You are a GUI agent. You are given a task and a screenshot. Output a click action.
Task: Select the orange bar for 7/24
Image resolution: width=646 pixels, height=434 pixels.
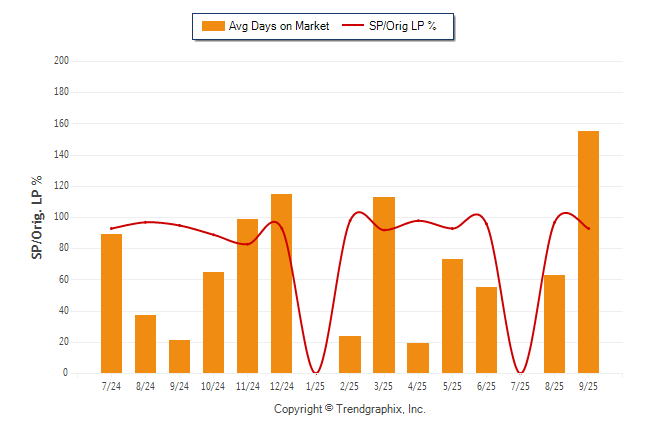[x=111, y=303]
